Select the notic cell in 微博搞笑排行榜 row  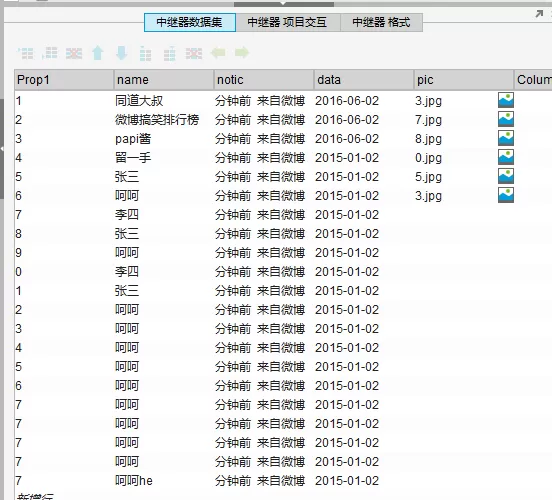(x=264, y=120)
